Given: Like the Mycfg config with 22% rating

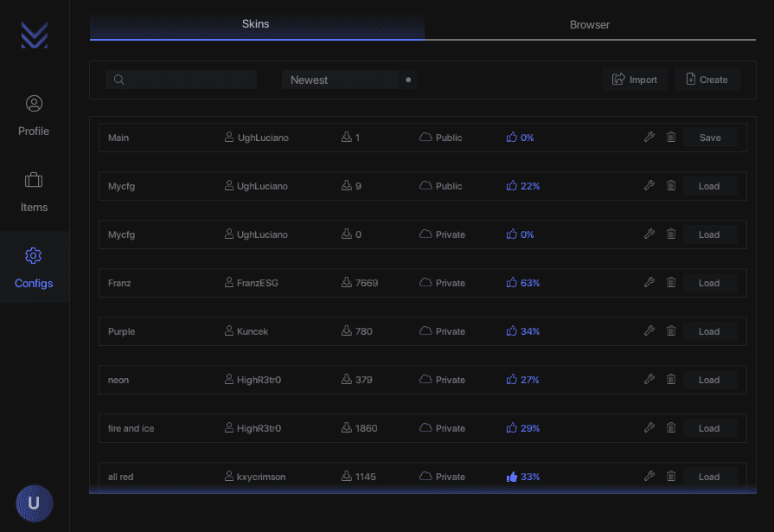Looking at the screenshot, I should click(511, 186).
